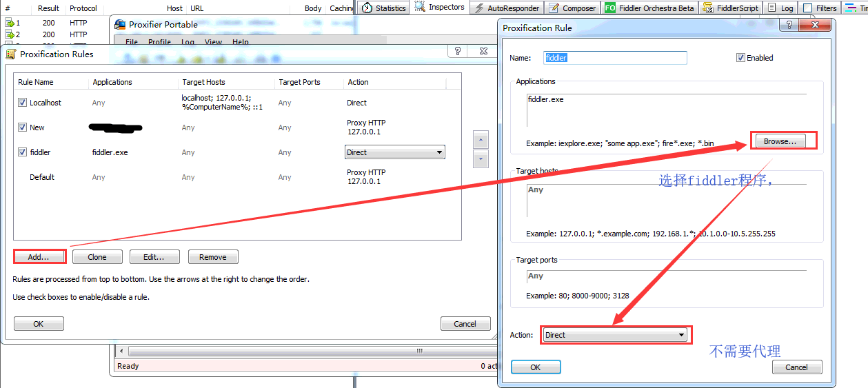Open the AutoResponder tab
868x388 pixels.
click(x=508, y=8)
